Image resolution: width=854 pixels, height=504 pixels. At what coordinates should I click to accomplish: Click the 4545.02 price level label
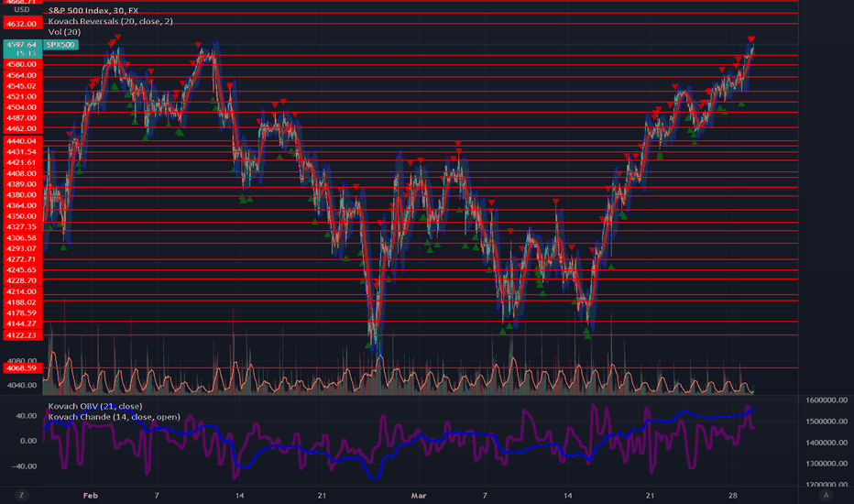(22, 86)
